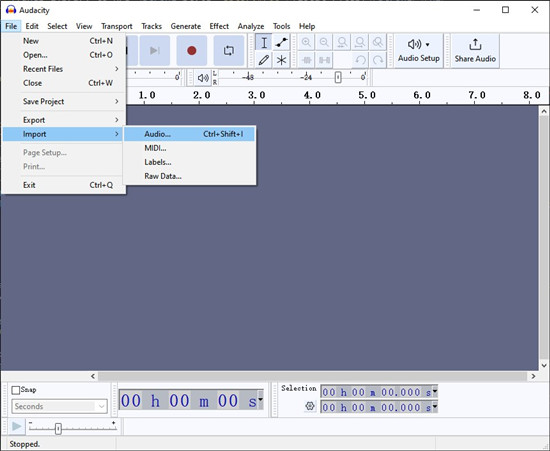Open the Generate menu

coord(186,26)
